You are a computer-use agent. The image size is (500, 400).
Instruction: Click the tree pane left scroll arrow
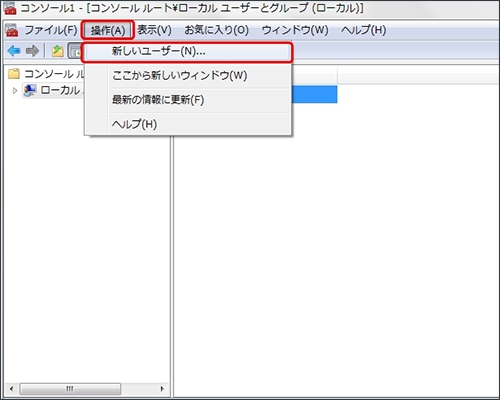pos(11,389)
